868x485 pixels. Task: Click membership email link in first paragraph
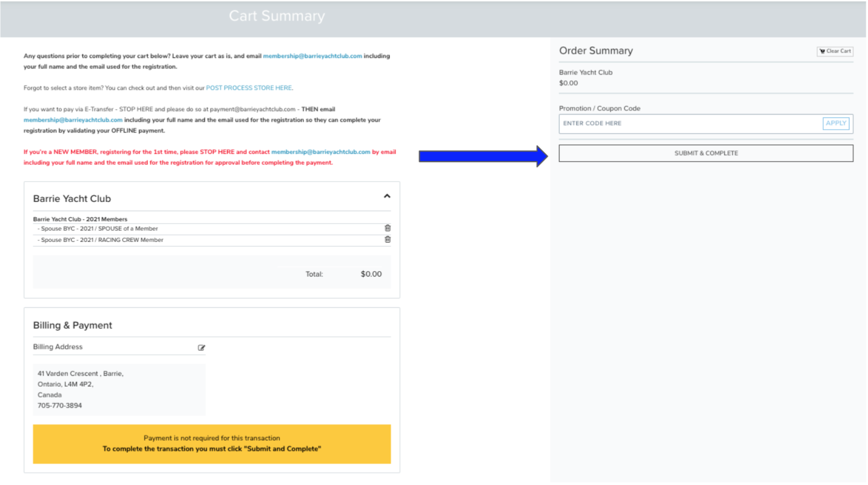[312, 56]
